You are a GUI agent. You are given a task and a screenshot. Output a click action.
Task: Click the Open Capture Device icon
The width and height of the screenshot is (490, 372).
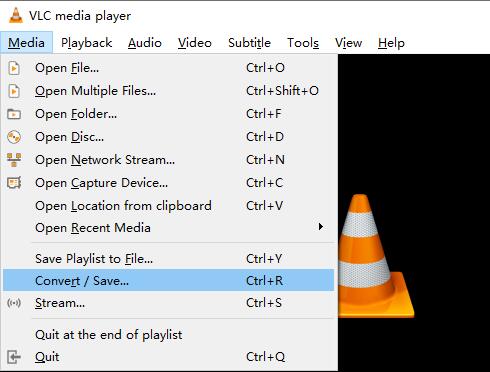[14, 183]
